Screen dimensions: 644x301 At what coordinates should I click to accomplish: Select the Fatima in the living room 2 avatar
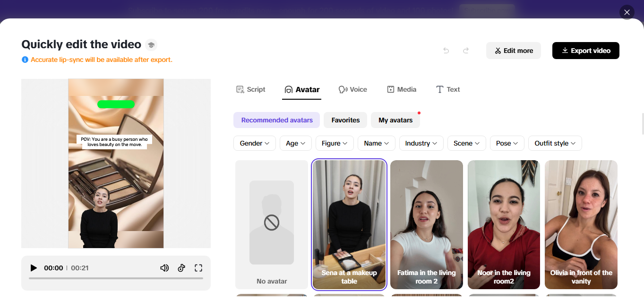426,224
